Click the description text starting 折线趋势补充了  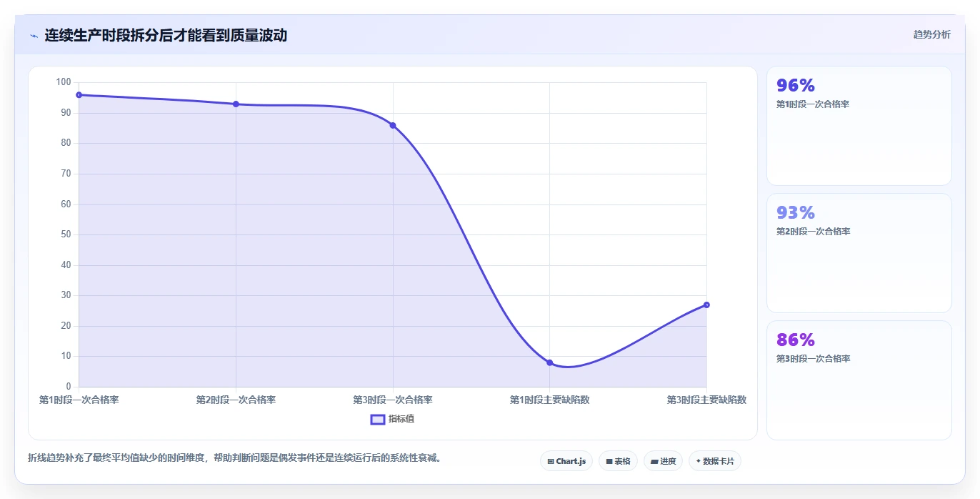point(236,458)
